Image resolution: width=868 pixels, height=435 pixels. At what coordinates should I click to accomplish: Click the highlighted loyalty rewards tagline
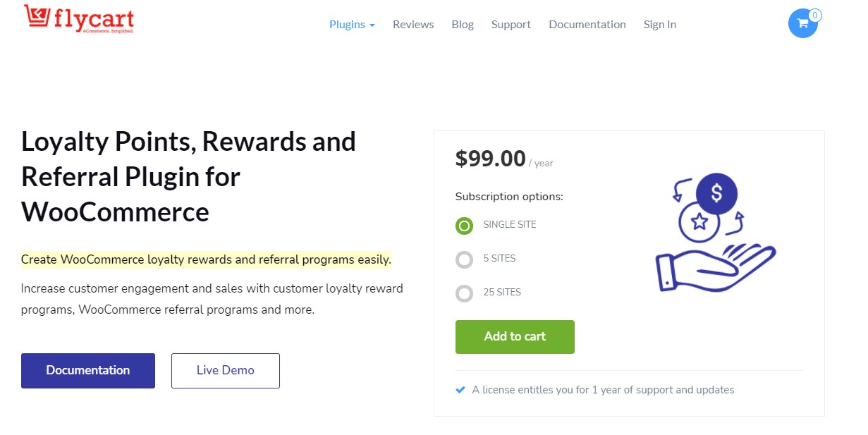tap(206, 259)
